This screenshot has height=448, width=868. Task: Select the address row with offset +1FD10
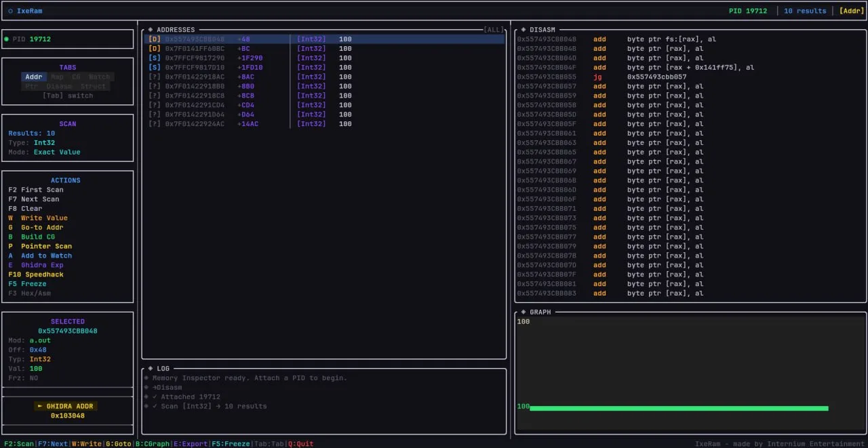324,68
